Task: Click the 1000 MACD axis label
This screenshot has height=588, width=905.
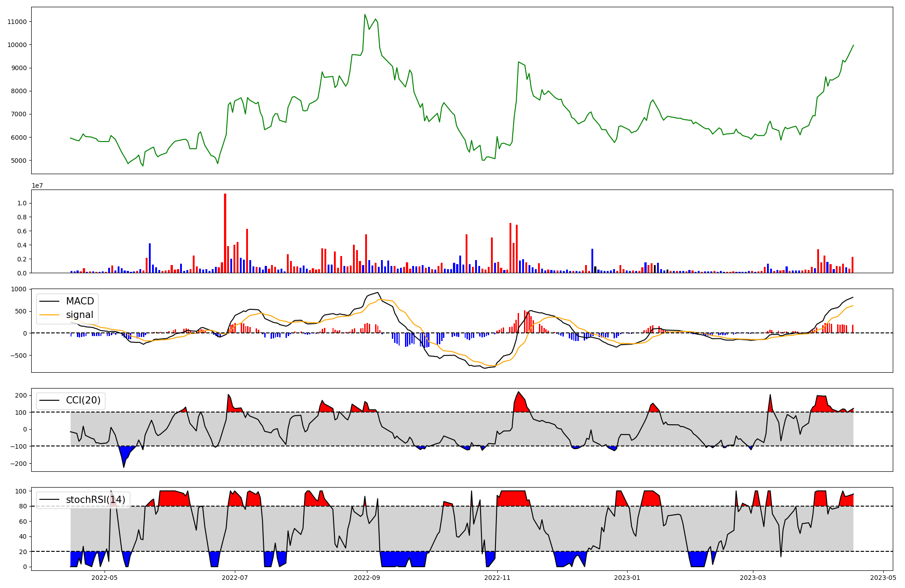Action: coord(19,289)
